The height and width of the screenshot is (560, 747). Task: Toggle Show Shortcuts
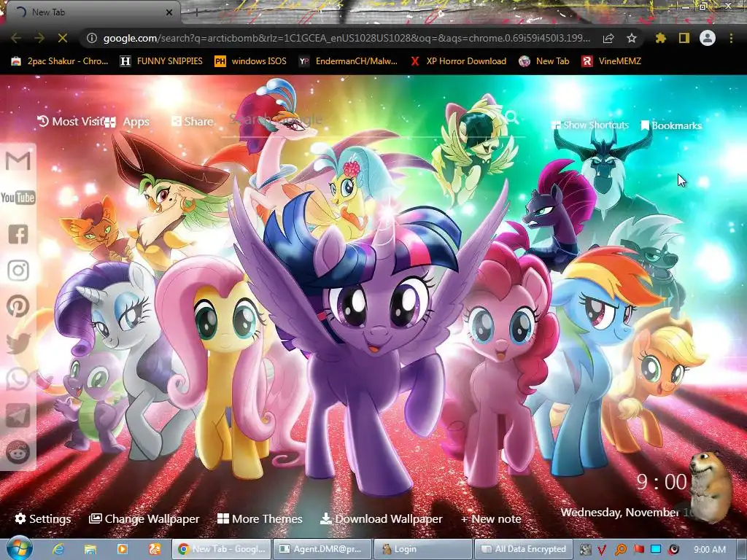(589, 125)
